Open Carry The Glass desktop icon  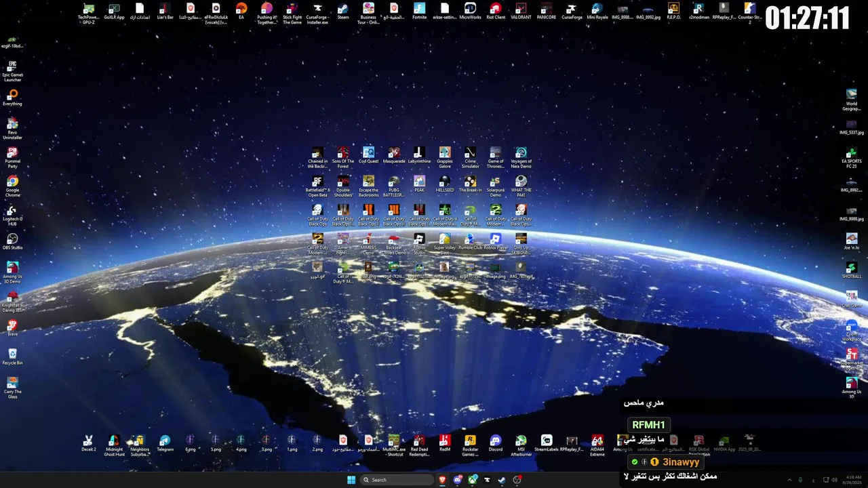point(12,388)
